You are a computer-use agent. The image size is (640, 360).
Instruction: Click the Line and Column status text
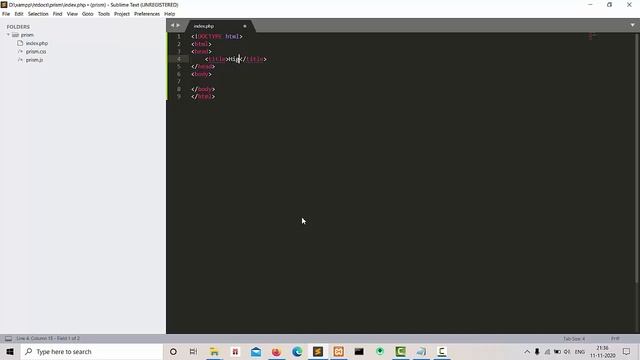(48, 338)
